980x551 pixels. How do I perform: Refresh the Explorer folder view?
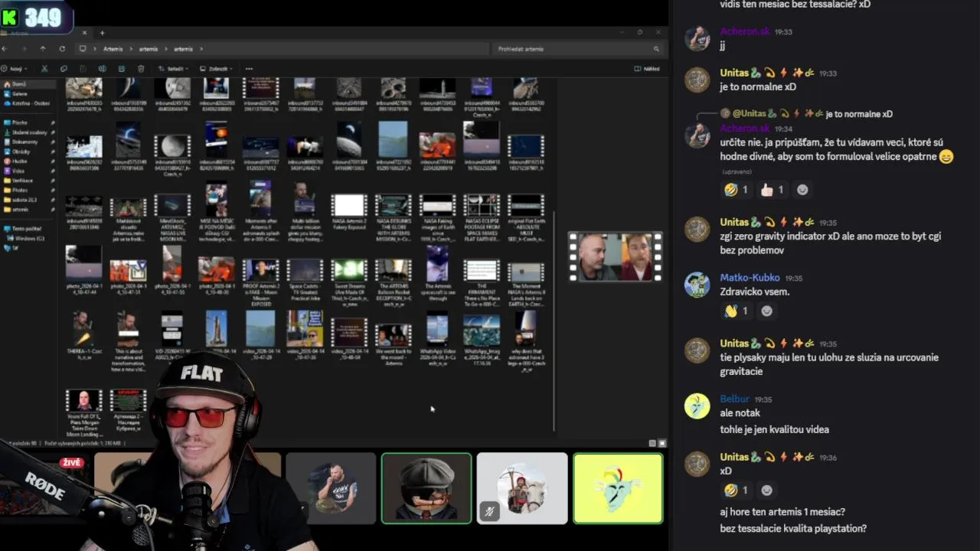point(62,49)
